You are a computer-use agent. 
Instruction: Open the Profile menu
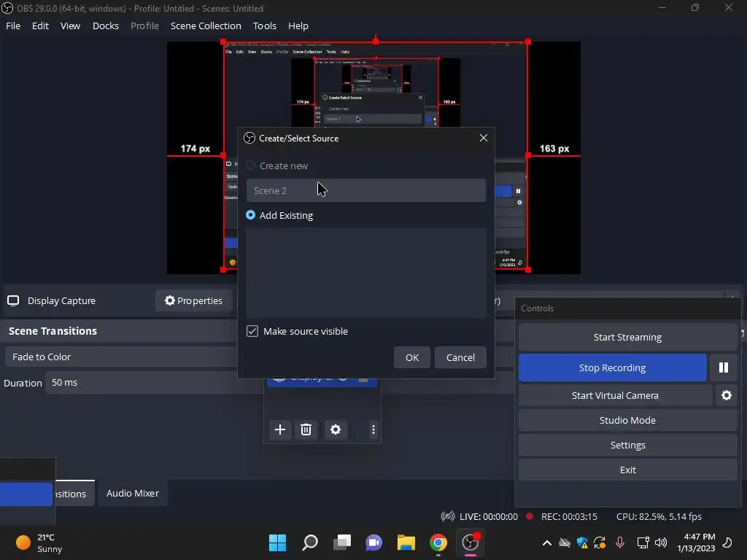tap(145, 26)
